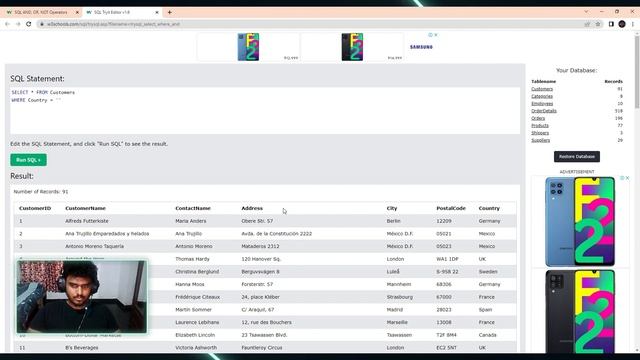Select the Thomas Hardy contact cell
Screen dimensions: 640x360
(192, 259)
